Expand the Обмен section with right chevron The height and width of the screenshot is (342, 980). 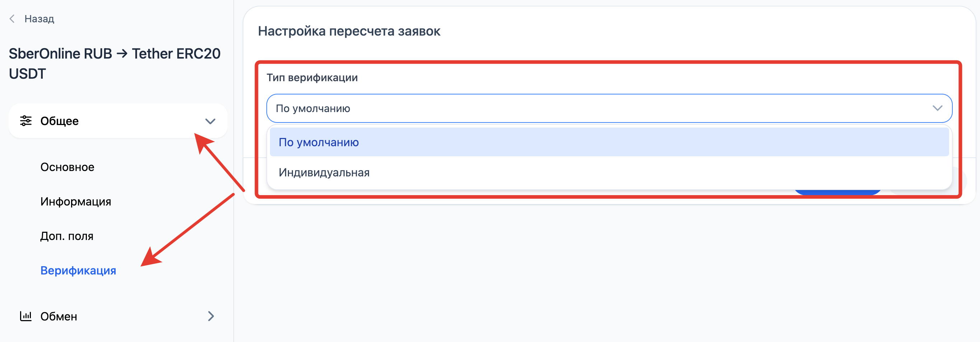tap(211, 316)
